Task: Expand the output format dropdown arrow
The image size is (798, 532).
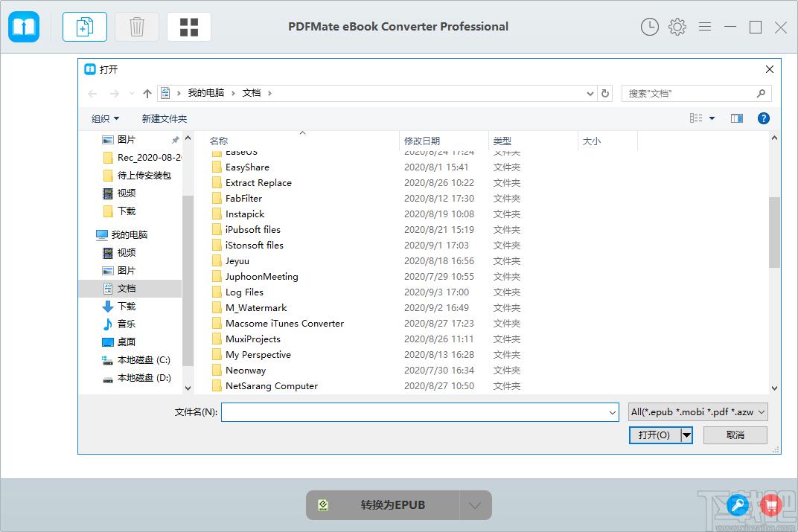Action: (x=475, y=505)
